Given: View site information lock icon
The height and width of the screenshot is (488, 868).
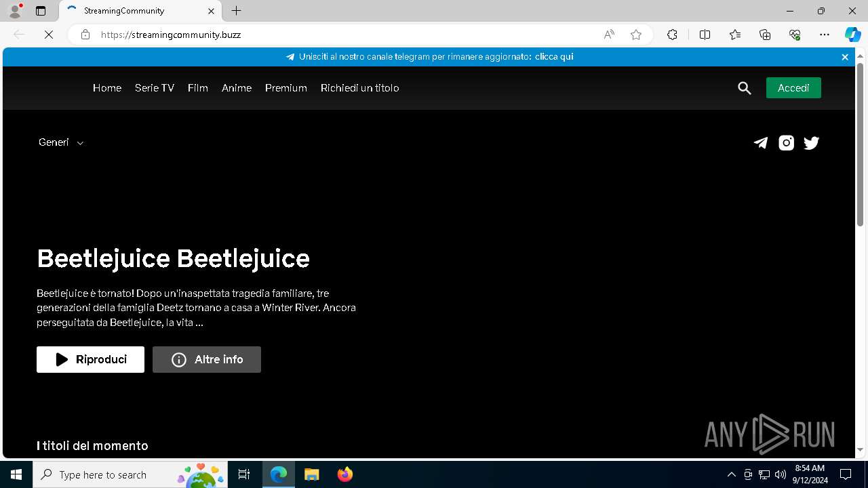Looking at the screenshot, I should 85,35.
